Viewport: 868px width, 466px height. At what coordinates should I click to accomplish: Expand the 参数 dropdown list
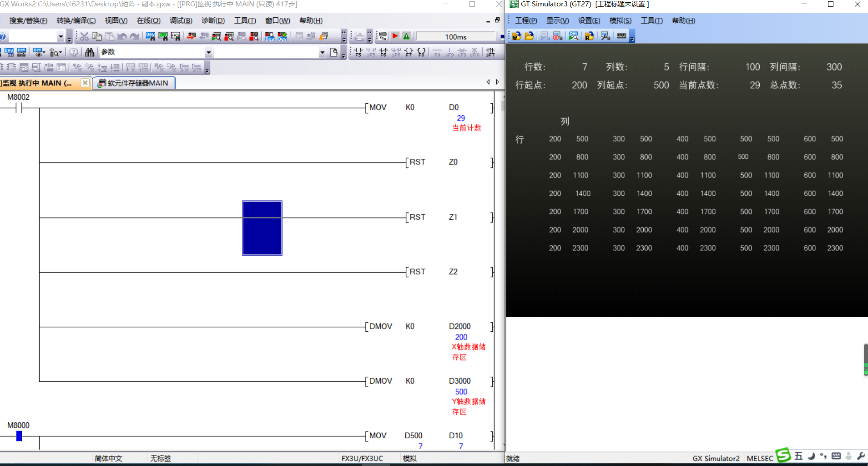(x=208, y=52)
